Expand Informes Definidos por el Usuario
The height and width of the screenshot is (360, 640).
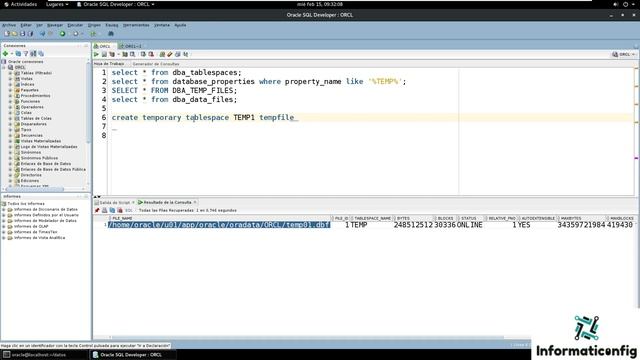pyautogui.click(x=4, y=215)
